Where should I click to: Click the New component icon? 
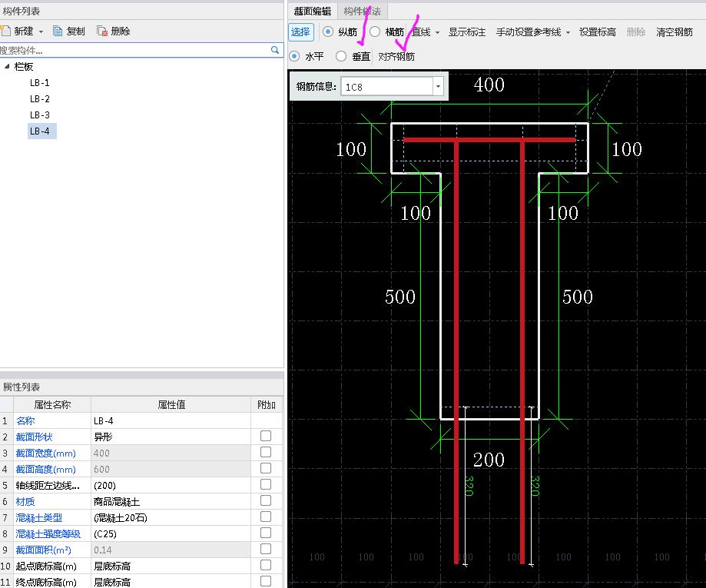[x=6, y=32]
